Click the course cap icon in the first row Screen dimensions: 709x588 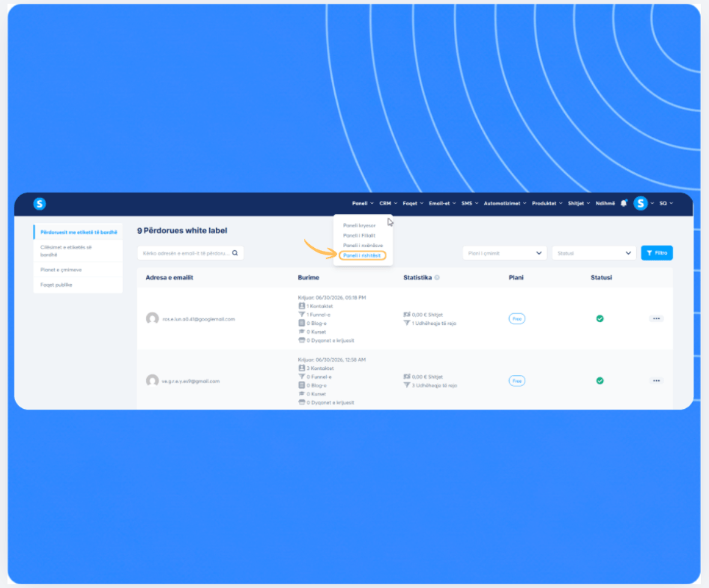[301, 332]
